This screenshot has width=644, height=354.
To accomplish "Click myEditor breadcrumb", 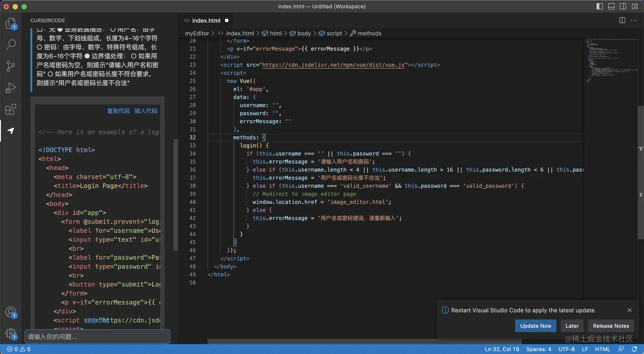I will point(197,33).
